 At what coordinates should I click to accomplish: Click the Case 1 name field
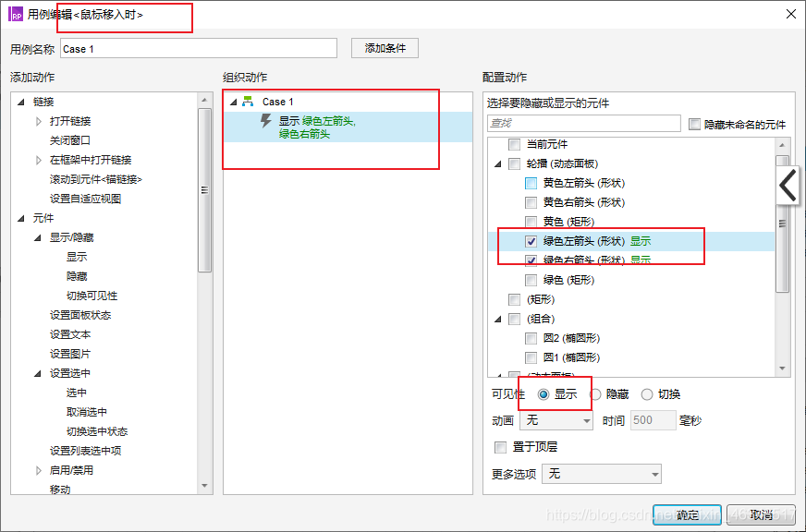click(199, 49)
